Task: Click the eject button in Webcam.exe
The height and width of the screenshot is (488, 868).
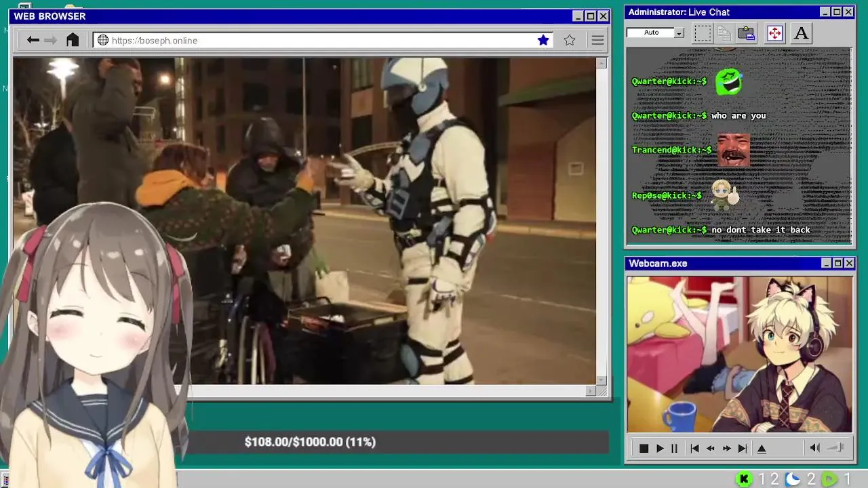Action: (762, 449)
